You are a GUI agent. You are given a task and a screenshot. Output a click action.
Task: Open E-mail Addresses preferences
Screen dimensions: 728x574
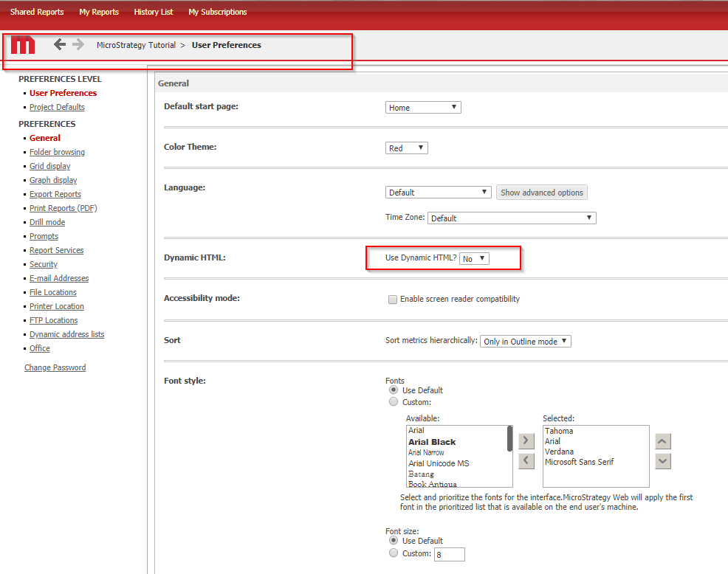coord(59,278)
